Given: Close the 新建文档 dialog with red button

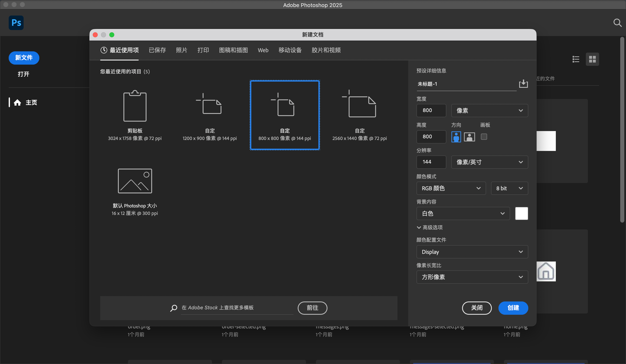Looking at the screenshot, I should pos(95,35).
